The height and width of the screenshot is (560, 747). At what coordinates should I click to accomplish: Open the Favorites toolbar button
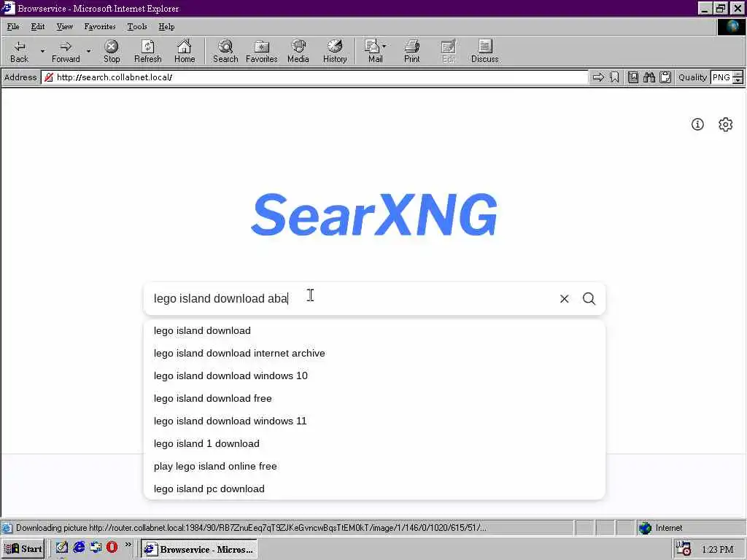[262, 52]
